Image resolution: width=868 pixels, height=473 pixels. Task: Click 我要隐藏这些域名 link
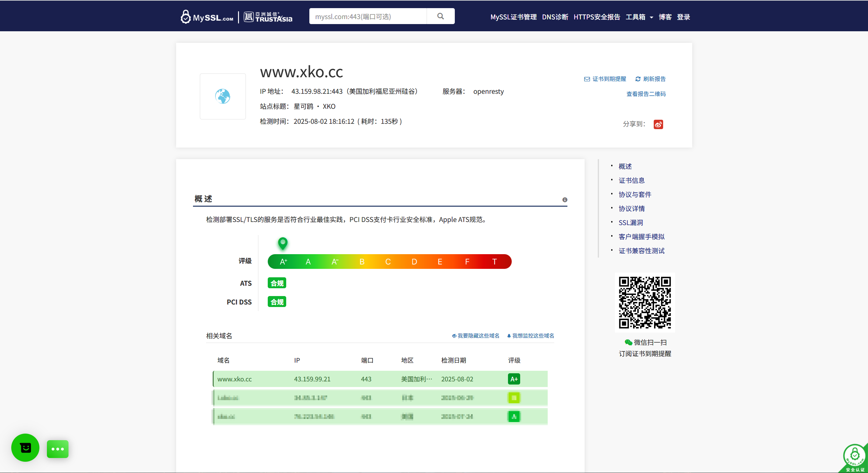[x=476, y=336]
